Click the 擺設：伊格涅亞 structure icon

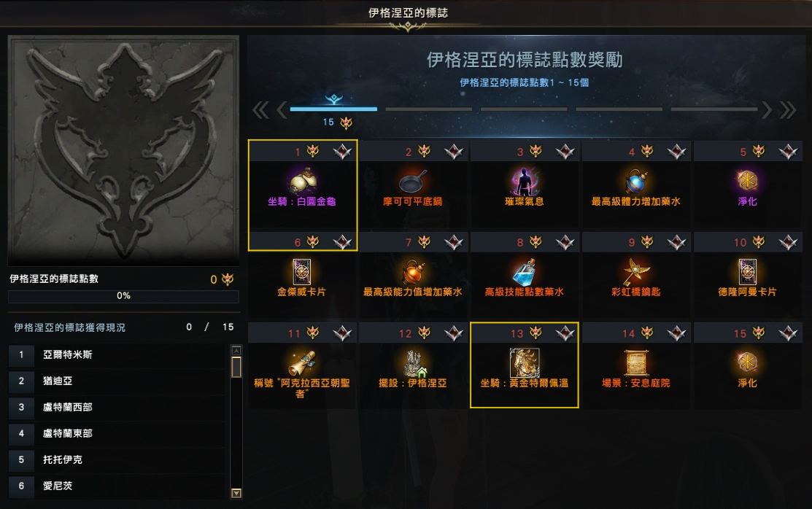coord(414,363)
